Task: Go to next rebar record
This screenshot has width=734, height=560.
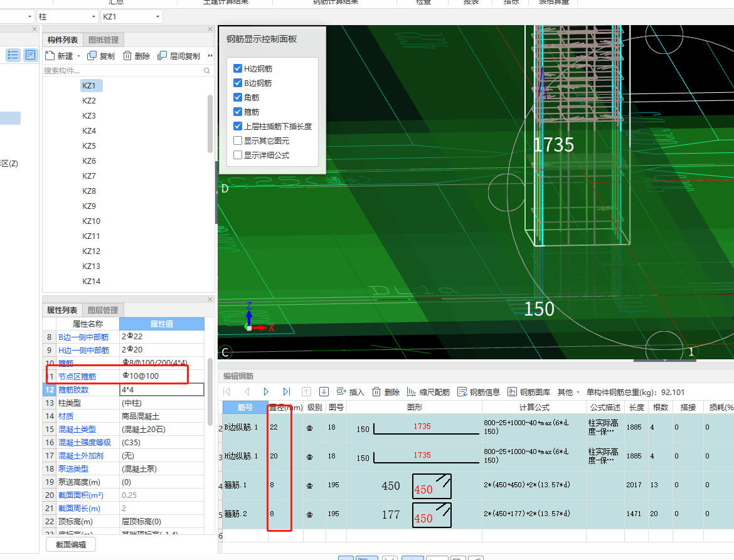Action: [266, 392]
